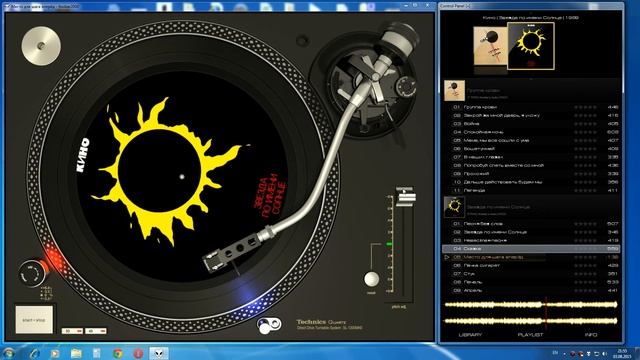Screen dimensions: 640x360
Task: Select track 05 Мама, мы все сошли с ума
Action: (x=532, y=140)
